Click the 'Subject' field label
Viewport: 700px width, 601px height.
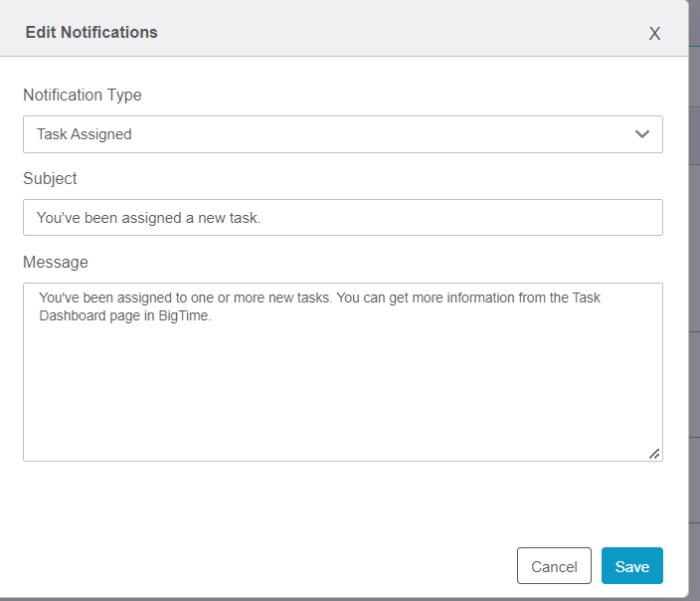[x=50, y=179]
